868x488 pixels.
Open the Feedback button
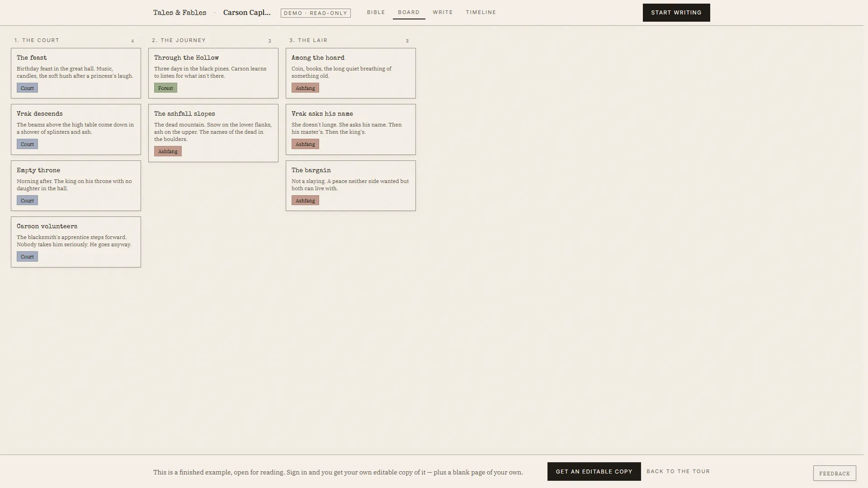click(835, 473)
